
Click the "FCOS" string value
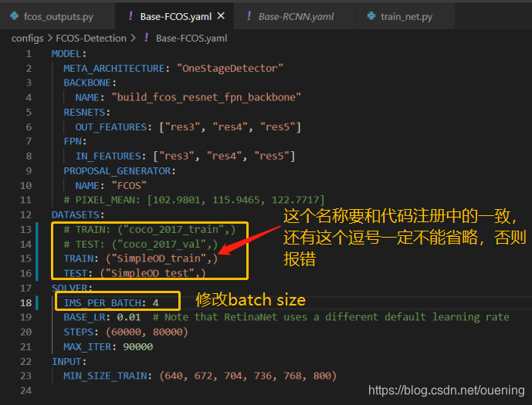pos(129,186)
